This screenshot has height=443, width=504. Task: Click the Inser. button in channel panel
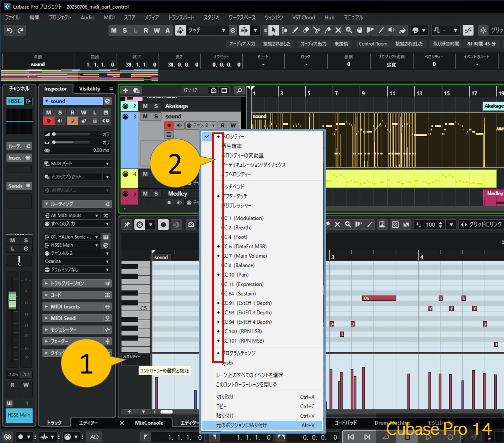coord(19,158)
